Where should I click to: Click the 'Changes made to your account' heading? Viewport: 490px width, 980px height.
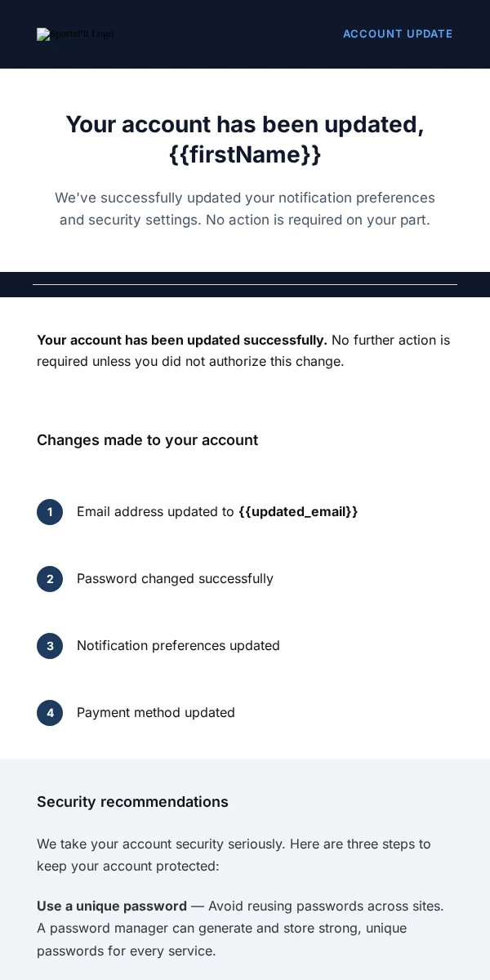(x=147, y=440)
